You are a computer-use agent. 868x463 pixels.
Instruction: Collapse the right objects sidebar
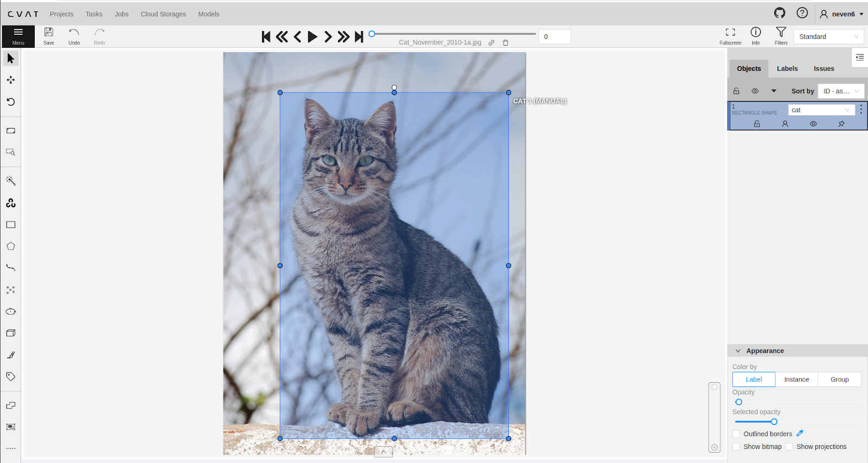(860, 57)
